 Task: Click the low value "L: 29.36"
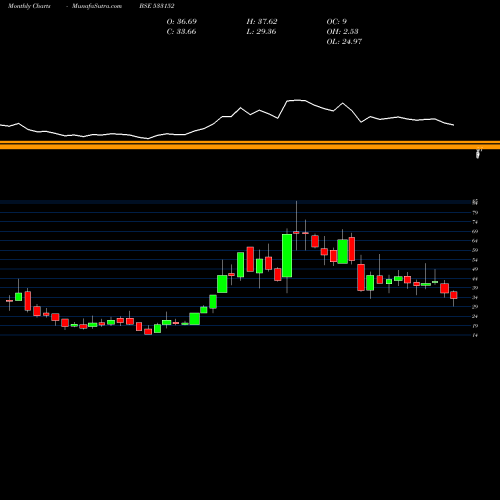(261, 31)
